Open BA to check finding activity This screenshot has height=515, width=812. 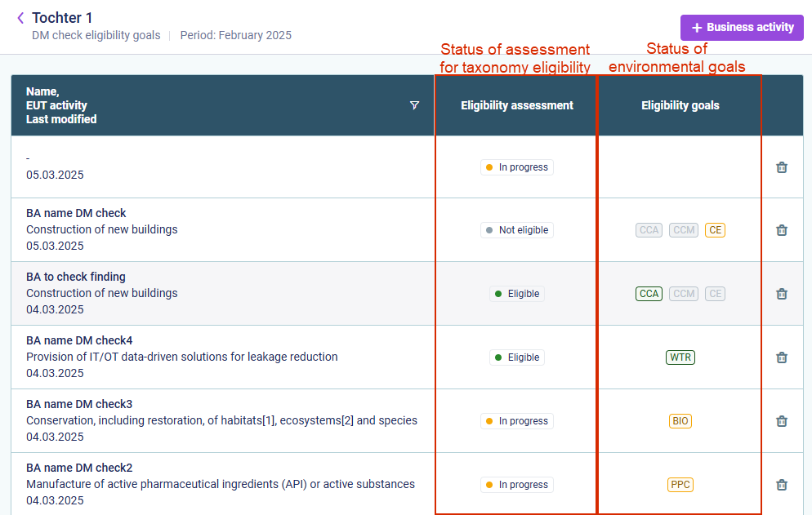click(76, 277)
